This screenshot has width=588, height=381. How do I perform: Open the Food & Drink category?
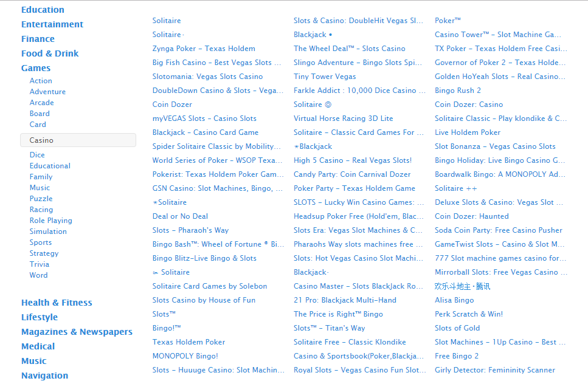coord(50,53)
